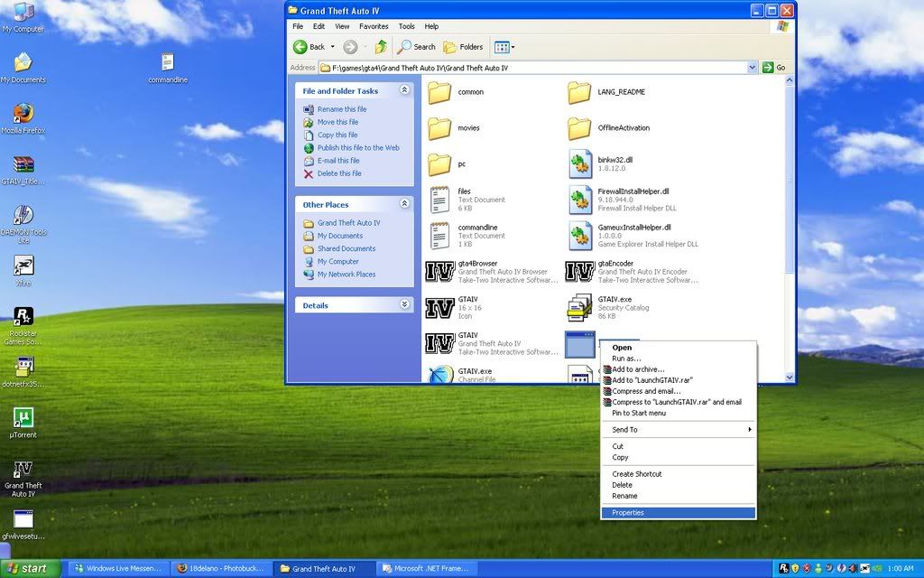This screenshot has width=924, height=578.
Task: Select the LANG_README folder
Action: coord(606,92)
